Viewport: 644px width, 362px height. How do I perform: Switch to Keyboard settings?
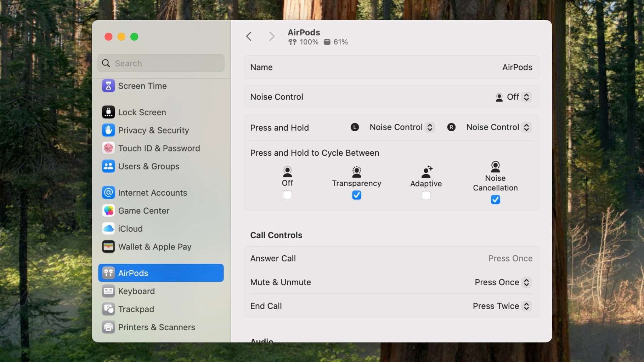pyautogui.click(x=136, y=291)
